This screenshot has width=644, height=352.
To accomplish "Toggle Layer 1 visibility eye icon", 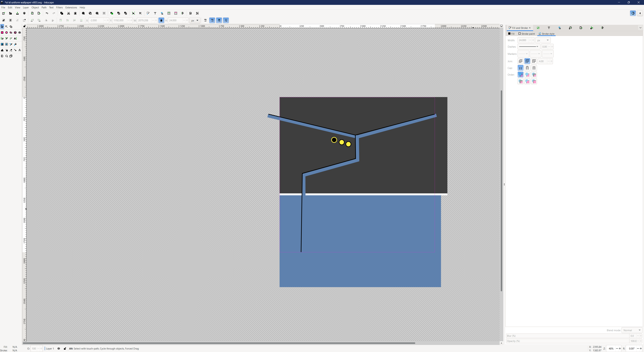I will pyautogui.click(x=59, y=348).
